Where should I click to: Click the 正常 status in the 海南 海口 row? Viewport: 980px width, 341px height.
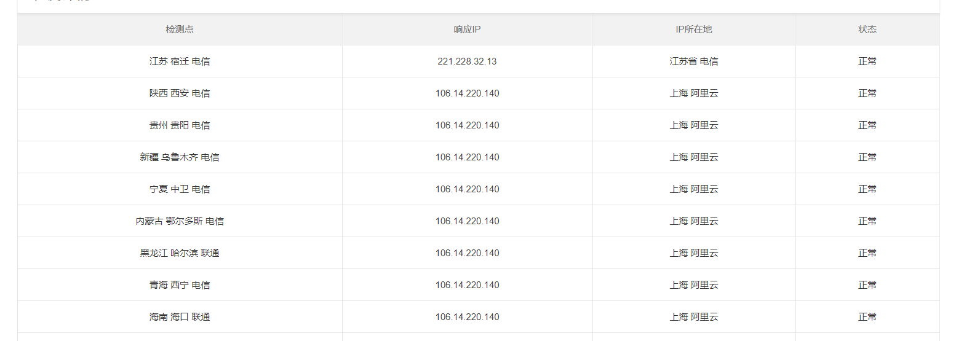(867, 317)
